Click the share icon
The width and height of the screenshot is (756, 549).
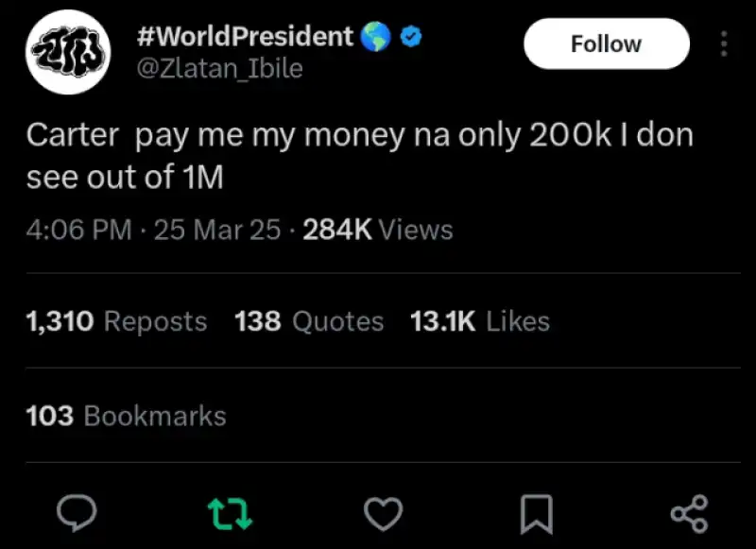(x=688, y=513)
